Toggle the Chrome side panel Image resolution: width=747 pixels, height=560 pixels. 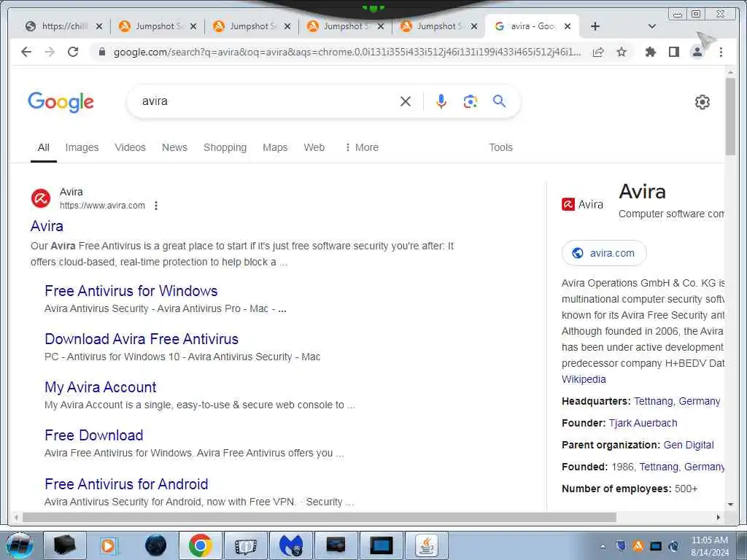click(673, 52)
